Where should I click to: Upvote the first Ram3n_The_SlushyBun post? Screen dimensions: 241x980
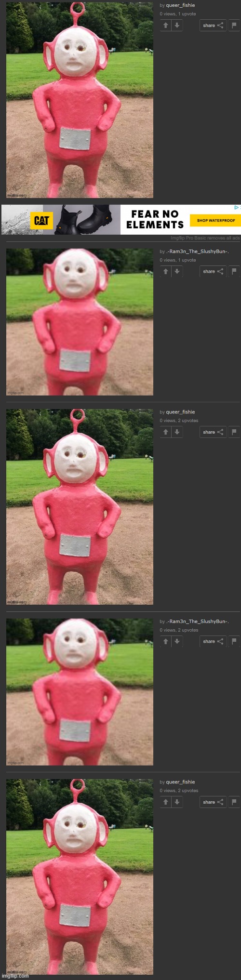pyautogui.click(x=165, y=271)
